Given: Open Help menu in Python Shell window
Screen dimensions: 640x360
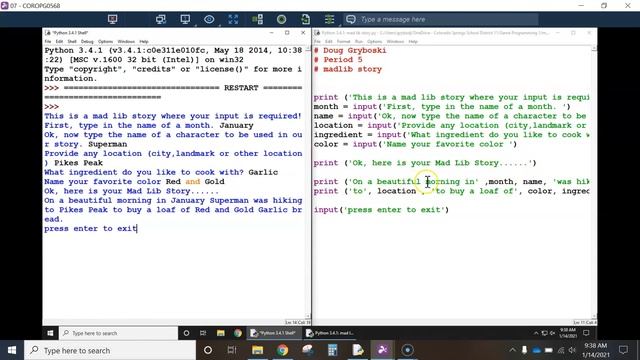Looking at the screenshot, I should point(144,42).
